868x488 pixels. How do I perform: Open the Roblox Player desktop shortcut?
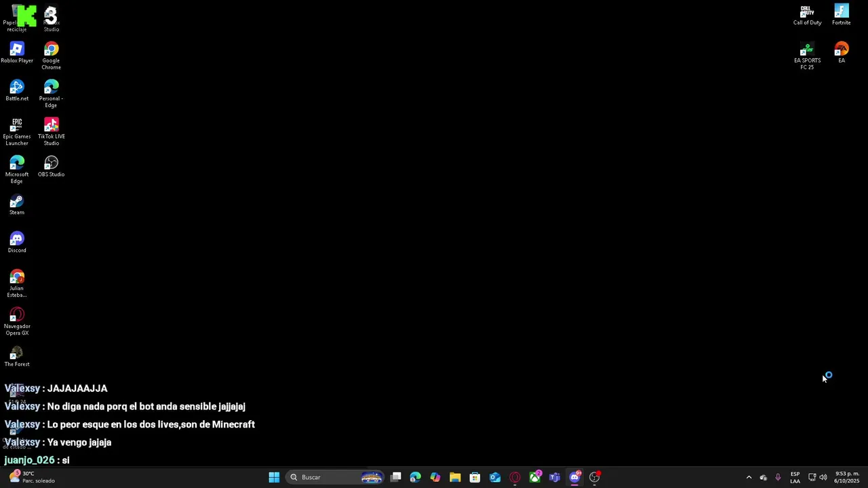[17, 53]
